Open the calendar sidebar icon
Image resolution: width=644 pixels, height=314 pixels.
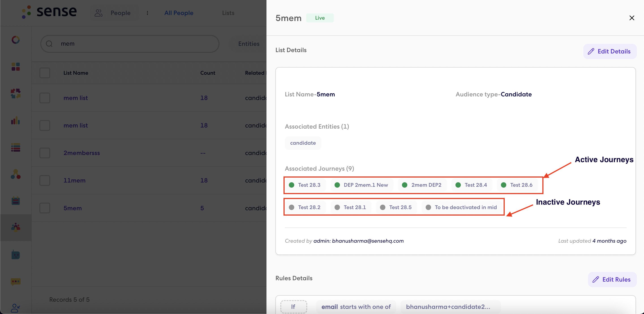[15, 201]
